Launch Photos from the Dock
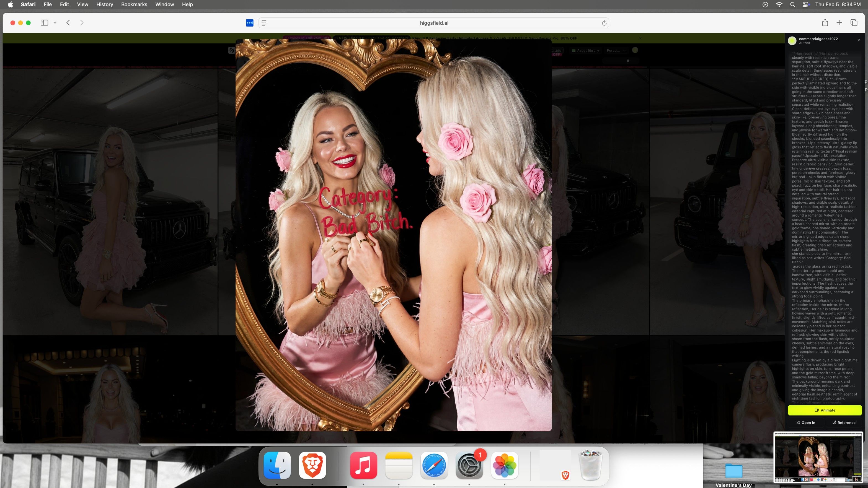Viewport: 868px width, 488px height. tap(504, 465)
